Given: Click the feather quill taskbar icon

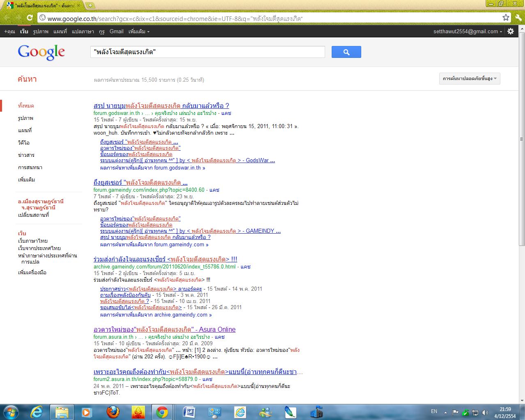Looking at the screenshot, I should [x=291, y=412].
